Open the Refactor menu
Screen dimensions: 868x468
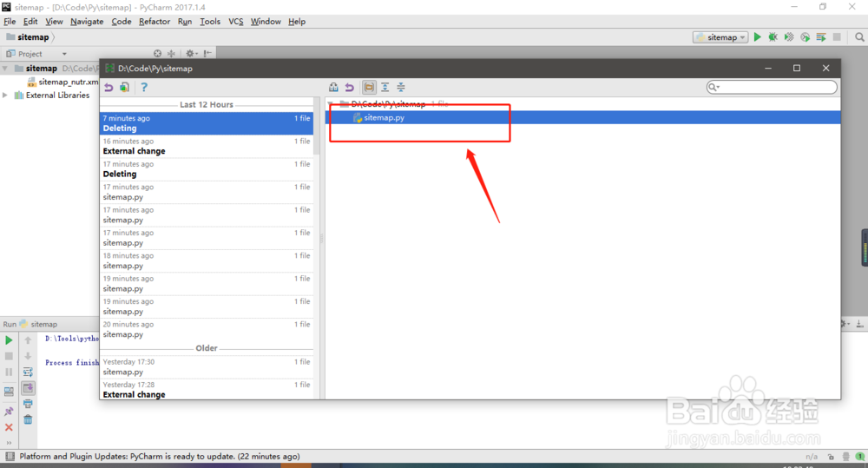[155, 22]
